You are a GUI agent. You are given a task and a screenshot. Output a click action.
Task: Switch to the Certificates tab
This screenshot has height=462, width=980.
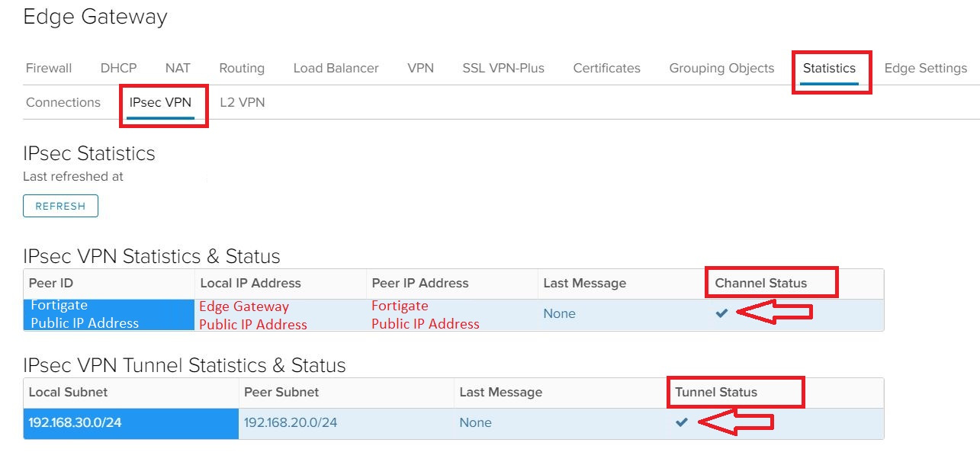607,68
